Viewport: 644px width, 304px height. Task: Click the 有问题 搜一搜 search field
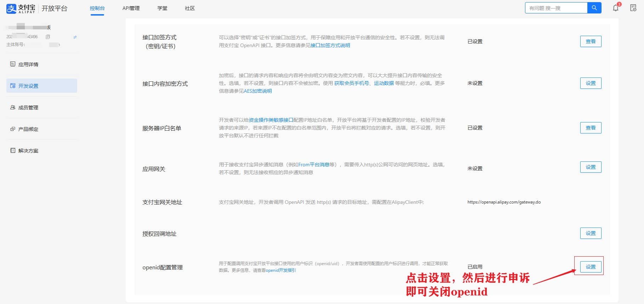click(556, 8)
